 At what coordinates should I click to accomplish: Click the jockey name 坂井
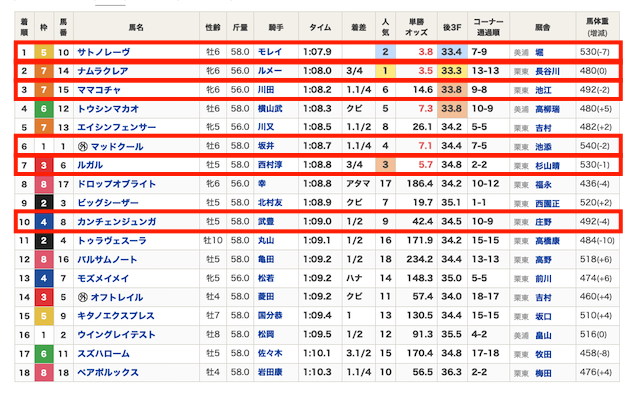pos(266,146)
